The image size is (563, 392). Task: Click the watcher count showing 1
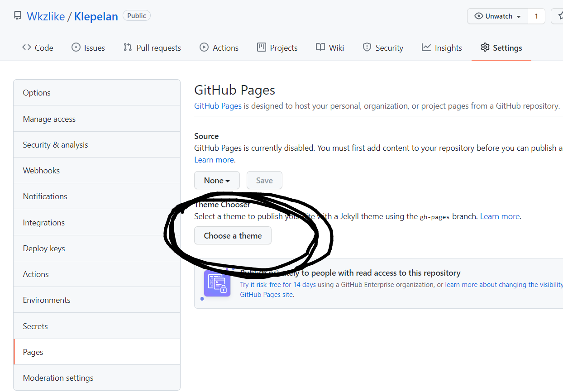(x=536, y=16)
